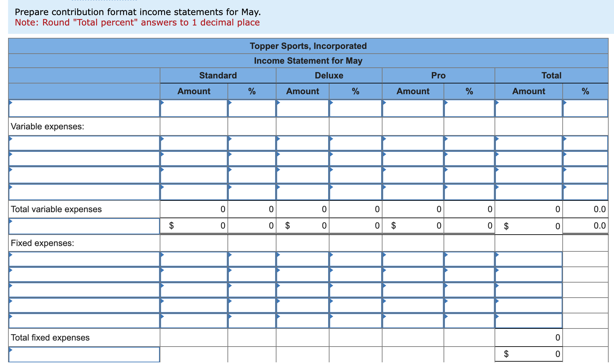Click Standard Amount in third variable expense row
614x364 pixels.
pyautogui.click(x=194, y=175)
